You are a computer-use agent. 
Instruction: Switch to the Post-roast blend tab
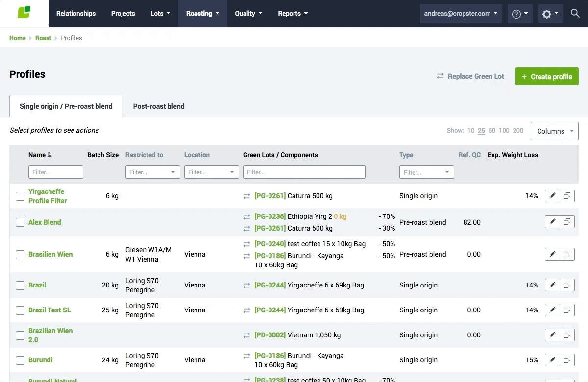click(159, 106)
